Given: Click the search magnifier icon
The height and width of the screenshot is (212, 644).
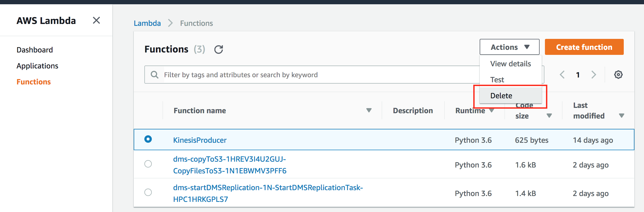Looking at the screenshot, I should coord(154,75).
